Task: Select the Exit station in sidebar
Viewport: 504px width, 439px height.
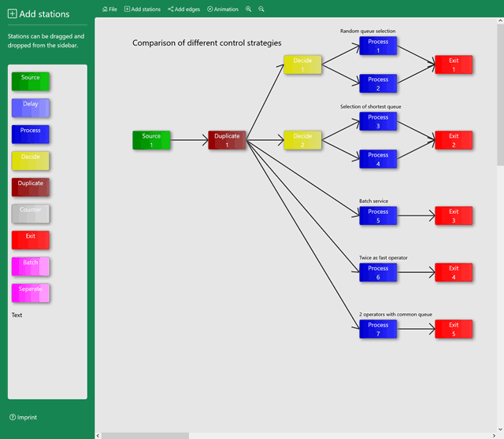Action: (x=31, y=239)
